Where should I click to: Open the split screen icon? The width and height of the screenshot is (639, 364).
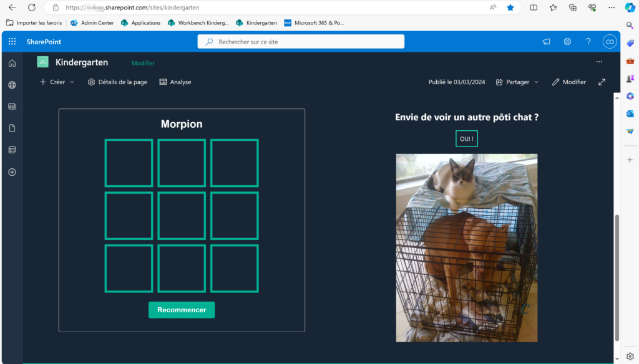(x=533, y=7)
